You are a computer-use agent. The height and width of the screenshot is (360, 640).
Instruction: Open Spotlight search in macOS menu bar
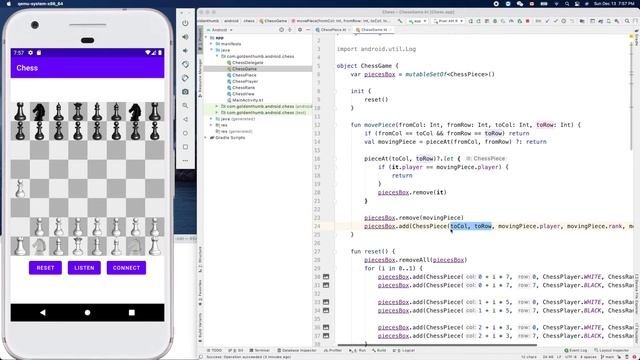click(567, 4)
